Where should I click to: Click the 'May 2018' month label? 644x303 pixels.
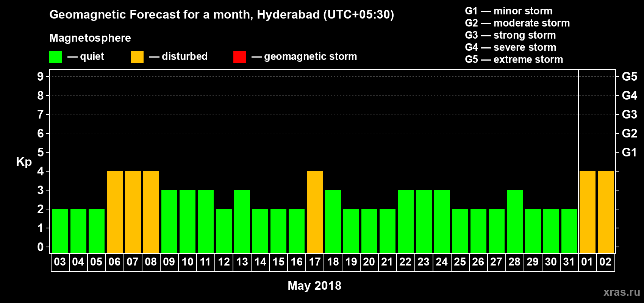[x=314, y=286]
